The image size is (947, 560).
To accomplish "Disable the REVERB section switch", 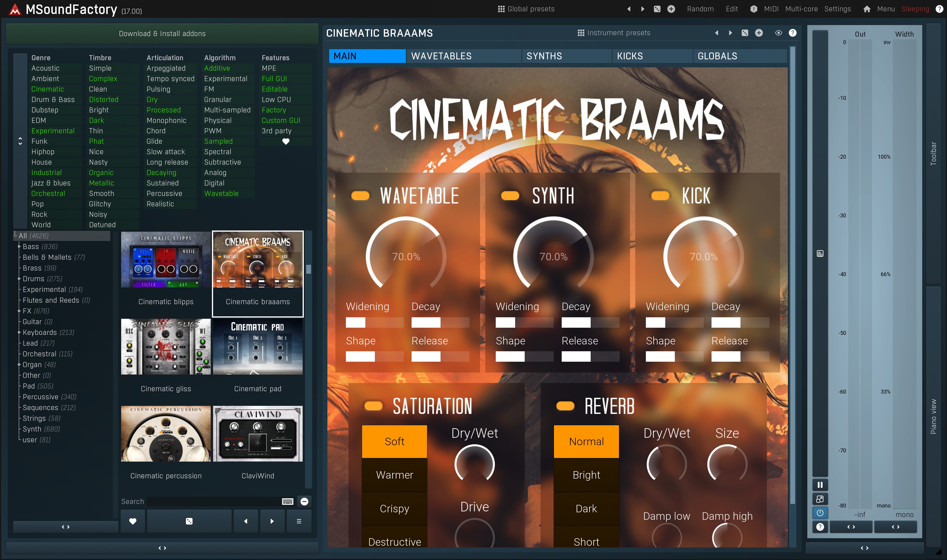I will coord(565,406).
